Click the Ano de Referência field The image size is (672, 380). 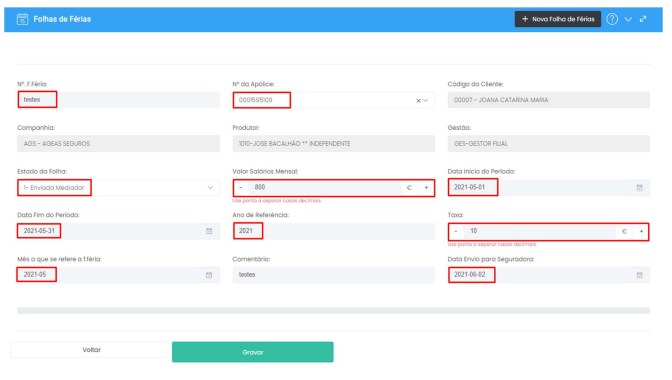pyautogui.click(x=333, y=231)
